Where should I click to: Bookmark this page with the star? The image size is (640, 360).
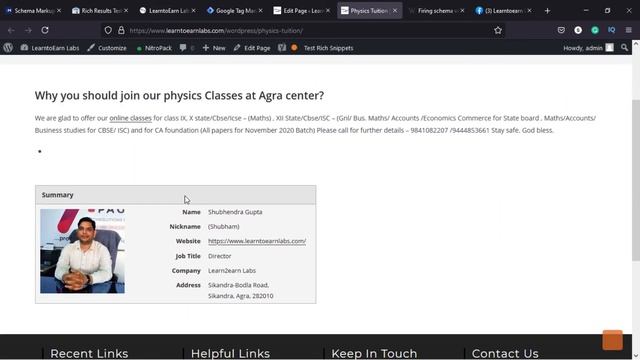pyautogui.click(x=498, y=30)
